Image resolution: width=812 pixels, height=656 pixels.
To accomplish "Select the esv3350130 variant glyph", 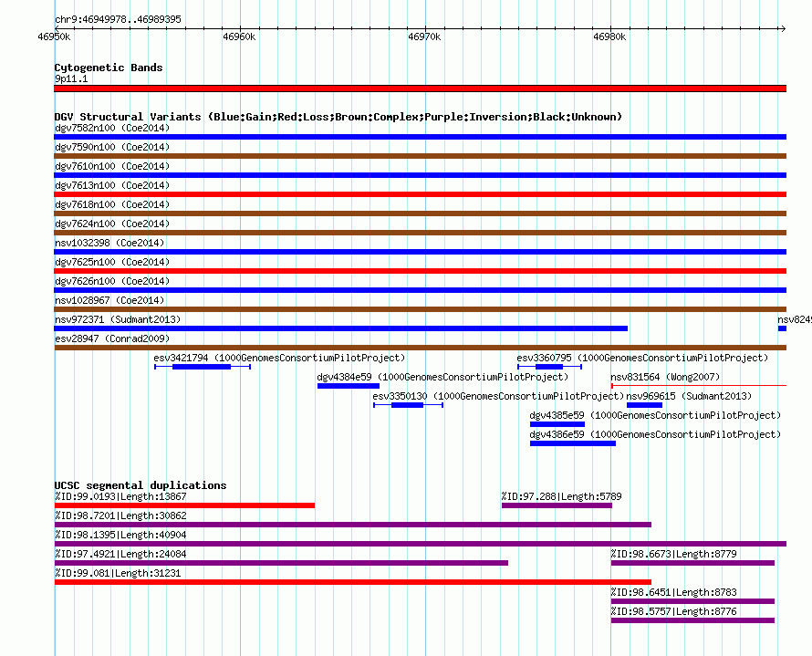I will coord(408,405).
